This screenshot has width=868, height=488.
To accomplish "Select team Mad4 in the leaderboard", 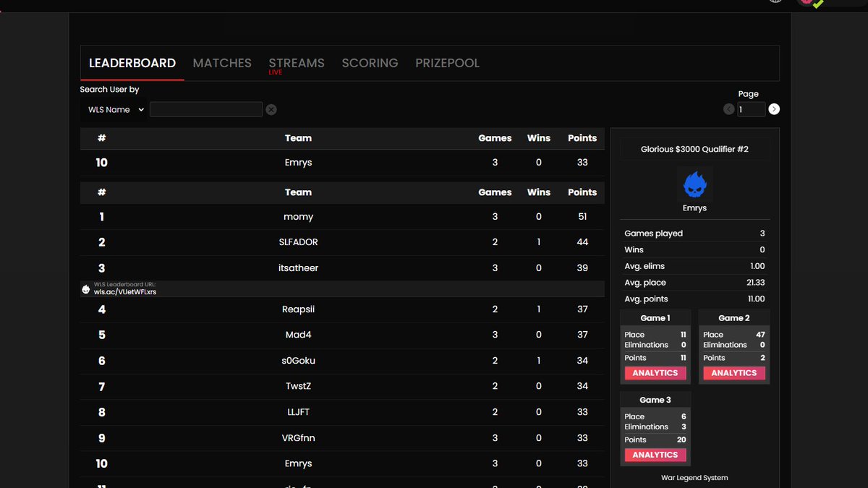I will [x=298, y=335].
